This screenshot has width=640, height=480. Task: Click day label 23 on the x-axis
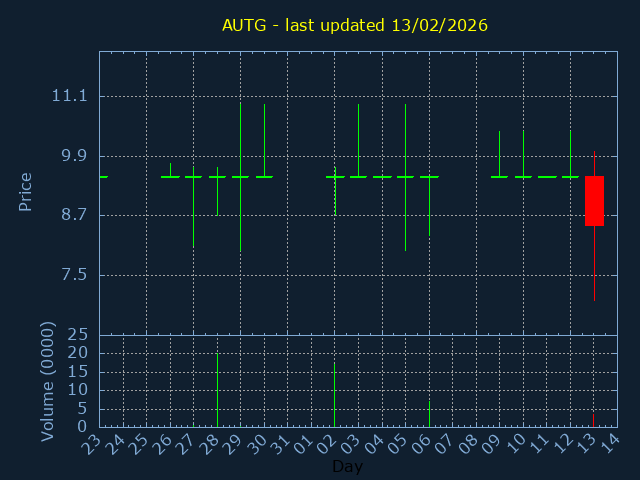[x=91, y=444]
